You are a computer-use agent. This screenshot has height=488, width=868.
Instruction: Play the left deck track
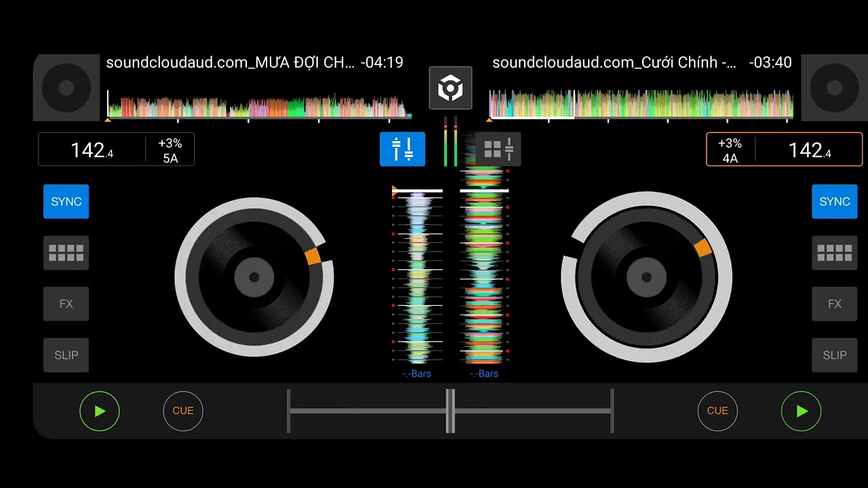(x=100, y=411)
